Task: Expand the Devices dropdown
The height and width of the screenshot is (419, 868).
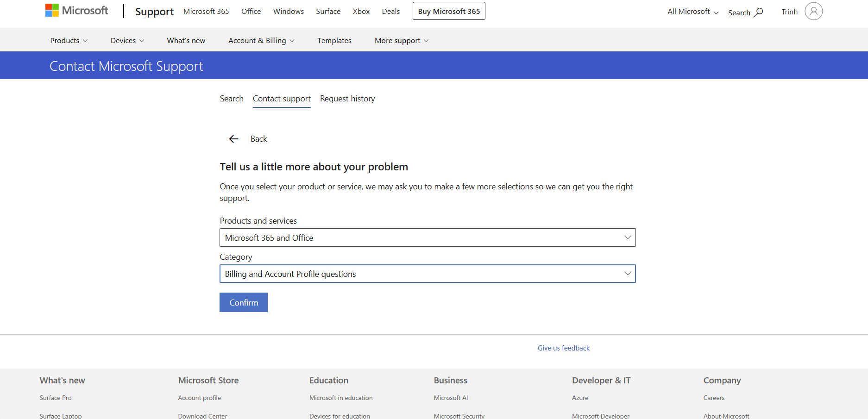Action: 127,41
